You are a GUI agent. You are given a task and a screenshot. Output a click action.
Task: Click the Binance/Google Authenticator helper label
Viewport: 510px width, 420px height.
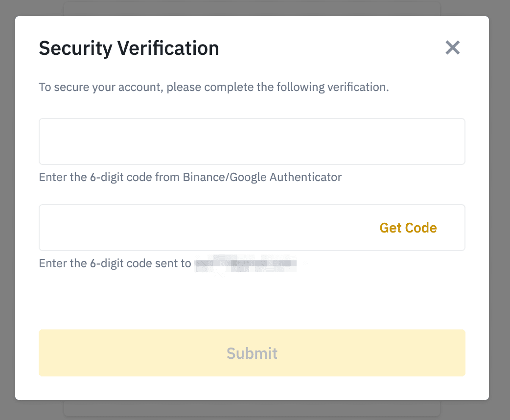click(x=190, y=177)
